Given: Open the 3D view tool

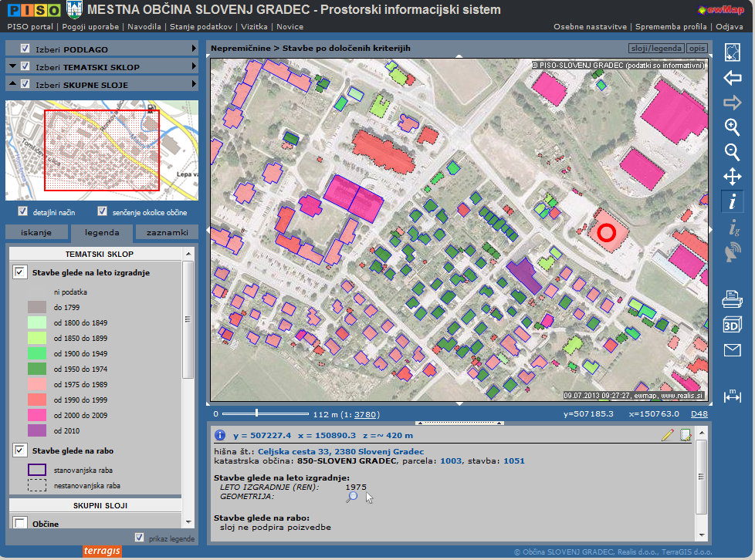Looking at the screenshot, I should pos(732,325).
